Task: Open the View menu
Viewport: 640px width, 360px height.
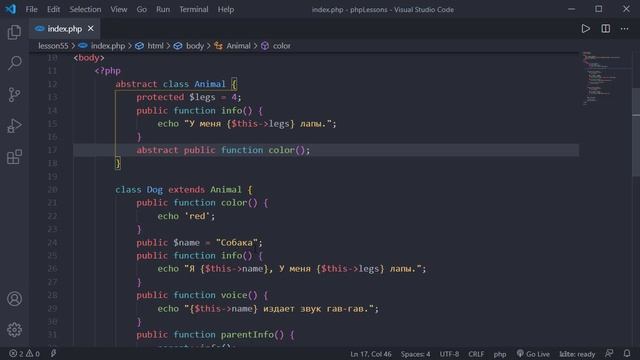Action: coord(118,9)
